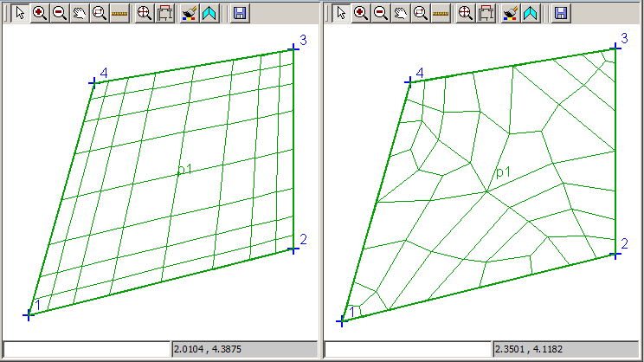Click the right window status input field
Screen dimensions: 644x362
[408, 349]
